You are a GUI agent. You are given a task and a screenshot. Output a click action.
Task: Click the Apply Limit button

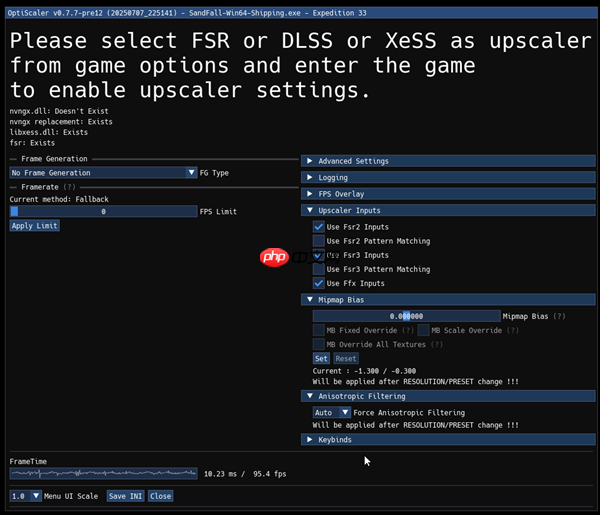click(x=35, y=226)
